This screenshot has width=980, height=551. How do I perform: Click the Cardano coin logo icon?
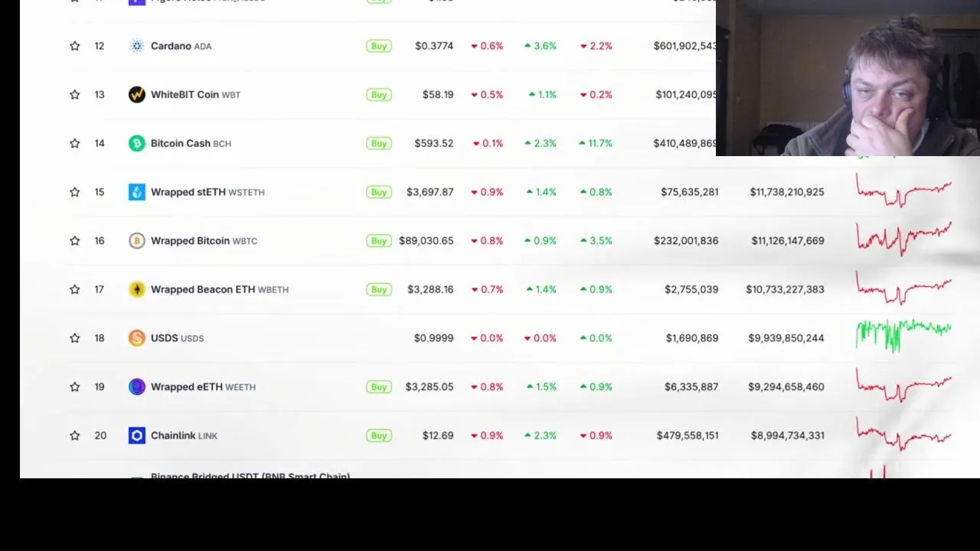pyautogui.click(x=137, y=46)
